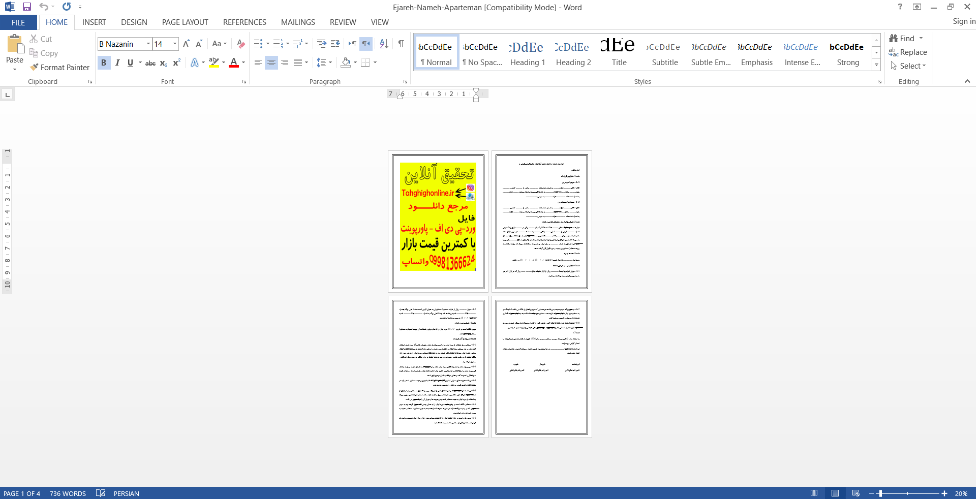The image size is (980, 499).
Task: Apply strikethrough formatting
Action: coord(150,63)
